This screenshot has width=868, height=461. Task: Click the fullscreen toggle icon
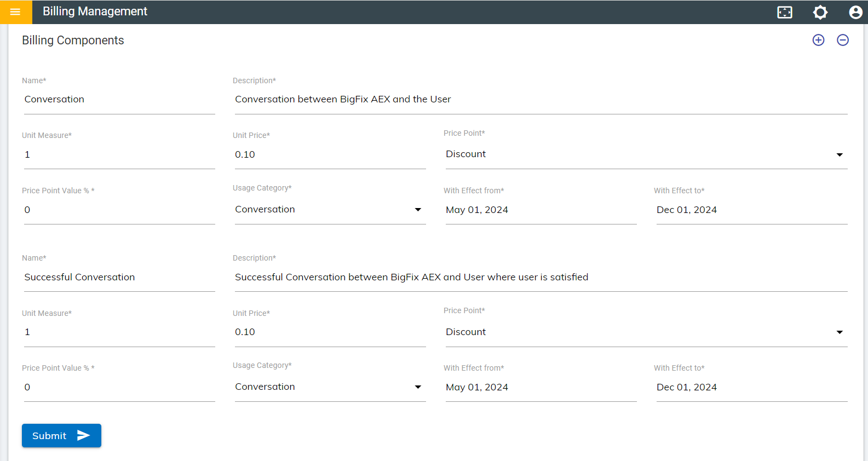tap(785, 12)
